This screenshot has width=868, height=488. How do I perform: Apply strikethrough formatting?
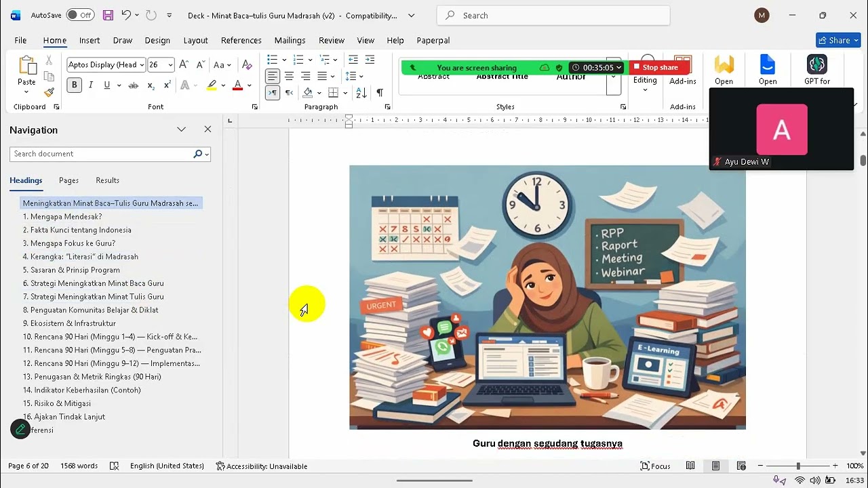(x=133, y=85)
